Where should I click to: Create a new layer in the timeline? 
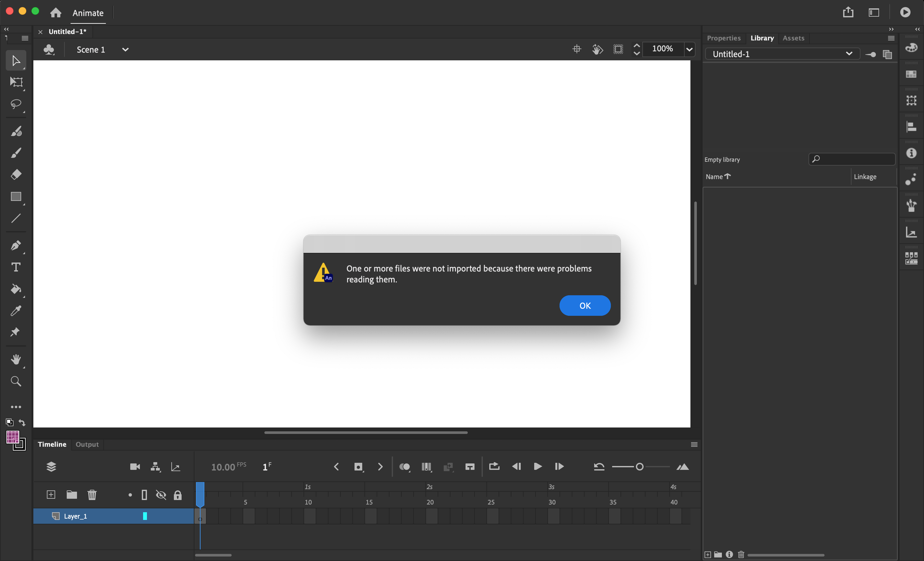(51, 495)
